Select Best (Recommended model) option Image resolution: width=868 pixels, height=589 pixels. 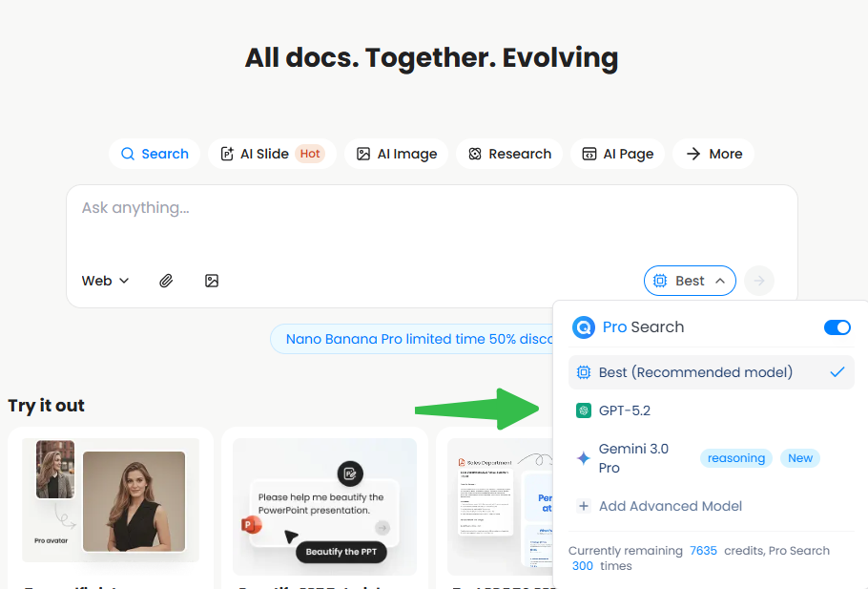[695, 372]
